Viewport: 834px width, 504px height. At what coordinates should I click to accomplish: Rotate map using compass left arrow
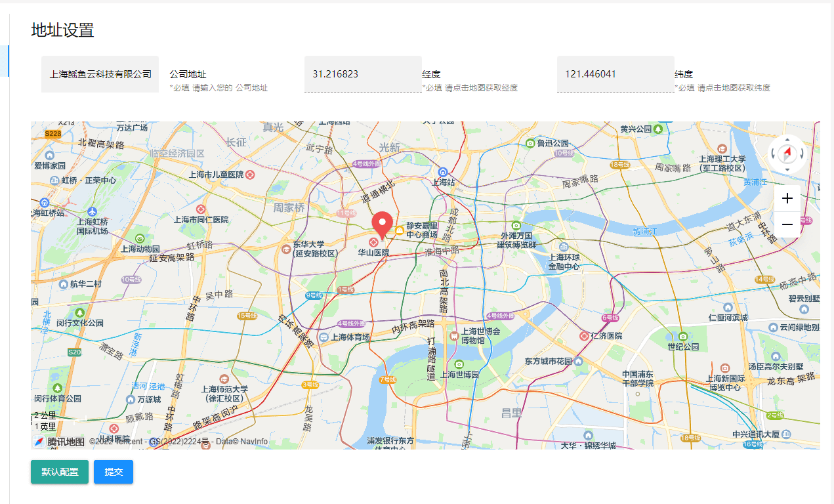click(x=774, y=154)
